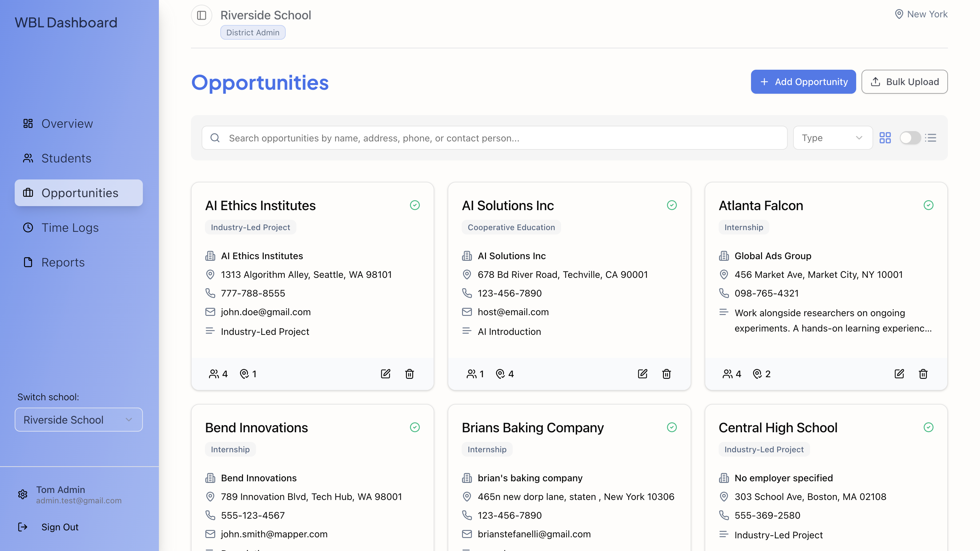Image resolution: width=980 pixels, height=551 pixels.
Task: Click the Students sidebar icon
Action: click(x=28, y=158)
